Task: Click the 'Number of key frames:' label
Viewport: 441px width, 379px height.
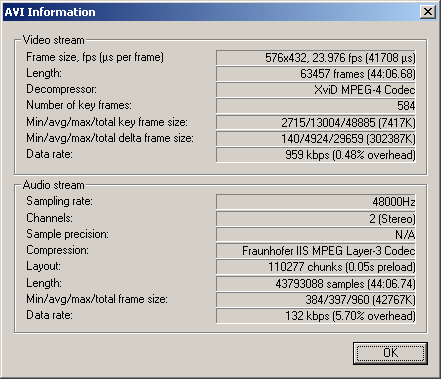Action: point(79,105)
